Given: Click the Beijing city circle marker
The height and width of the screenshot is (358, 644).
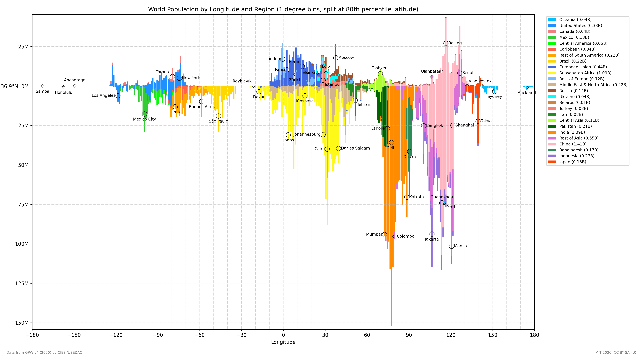Looking at the screenshot, I should coord(446,43).
